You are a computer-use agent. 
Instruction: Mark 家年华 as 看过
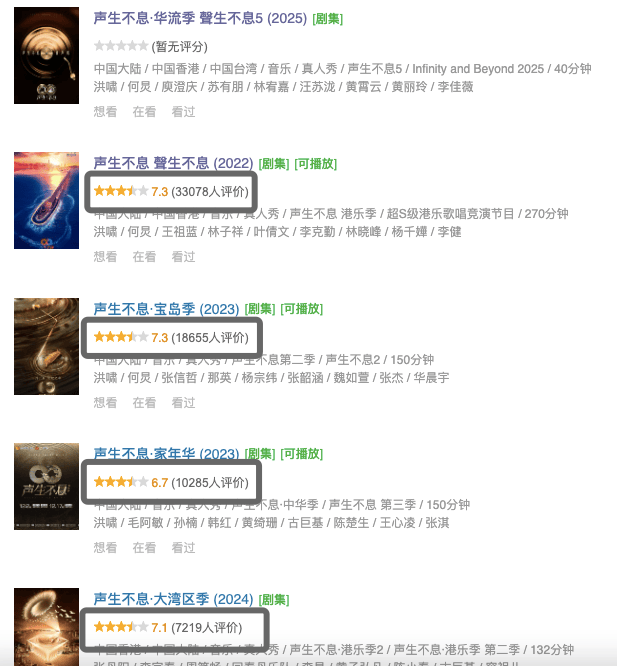[x=183, y=547]
